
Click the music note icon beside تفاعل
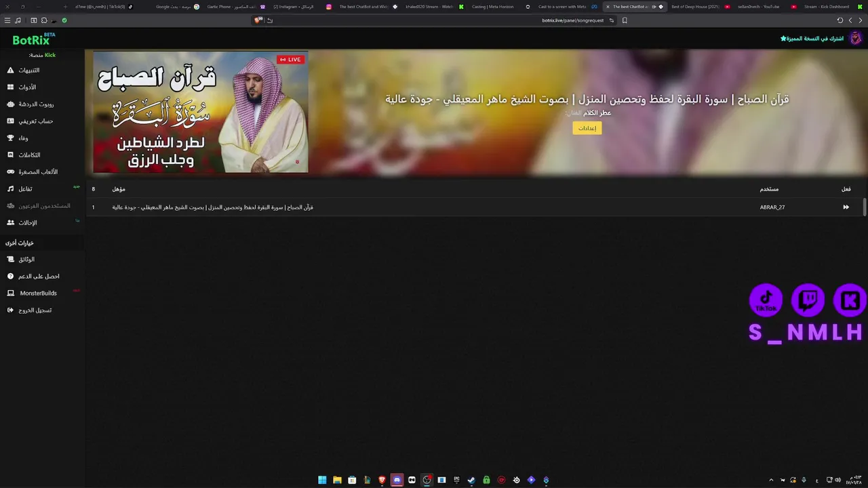(10, 189)
